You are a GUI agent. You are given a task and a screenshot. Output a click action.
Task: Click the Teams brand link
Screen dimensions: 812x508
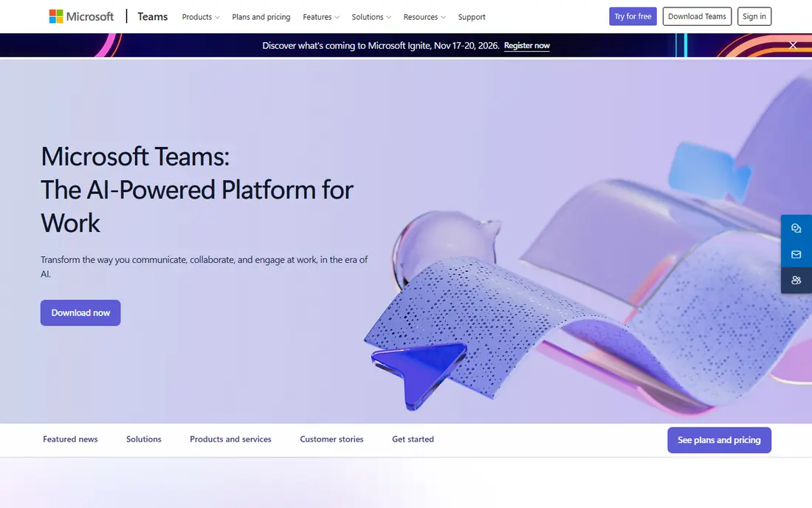pos(152,16)
